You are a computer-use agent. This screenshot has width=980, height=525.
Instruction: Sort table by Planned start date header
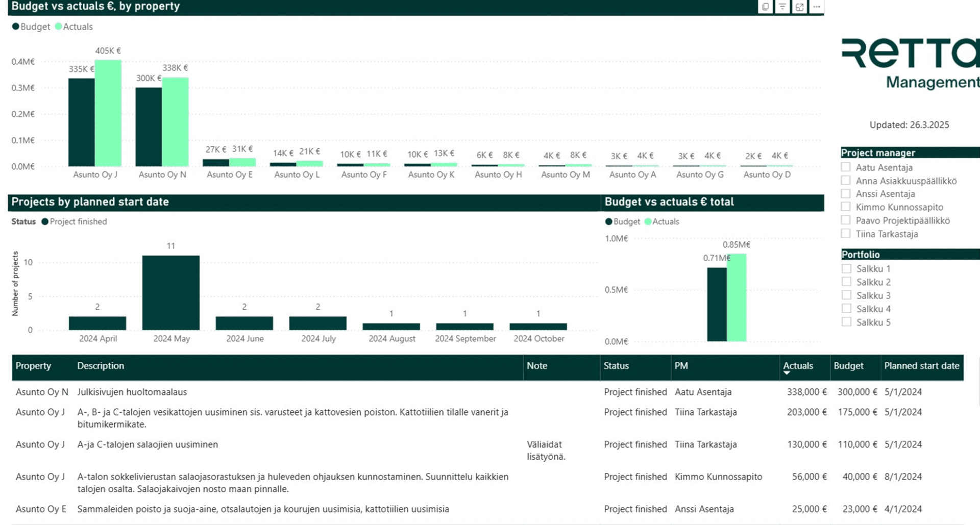pos(921,366)
